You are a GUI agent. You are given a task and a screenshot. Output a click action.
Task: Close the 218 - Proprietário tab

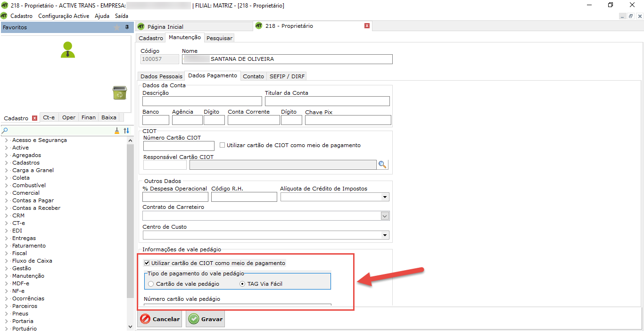367,26
